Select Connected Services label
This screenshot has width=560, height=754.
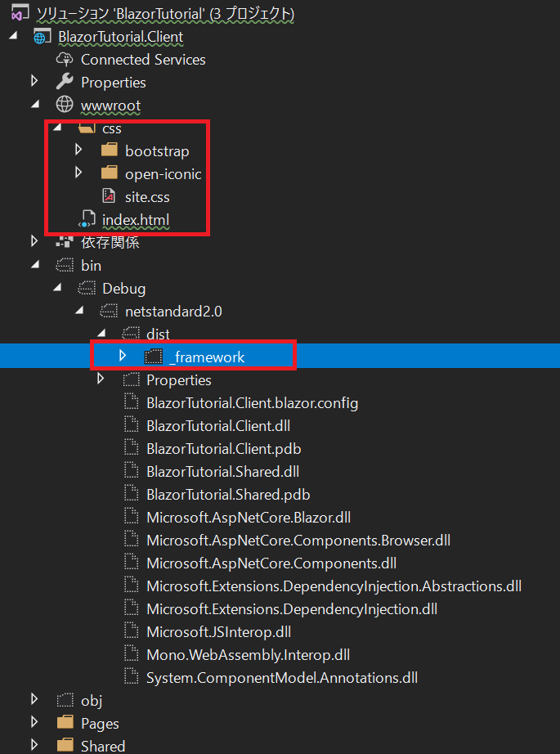(143, 60)
